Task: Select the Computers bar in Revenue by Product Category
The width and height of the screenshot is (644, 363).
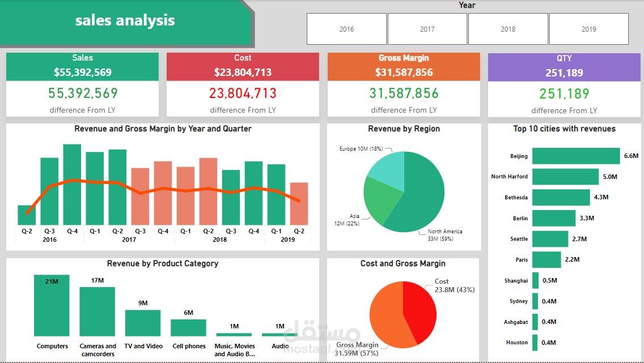Action: click(52, 309)
